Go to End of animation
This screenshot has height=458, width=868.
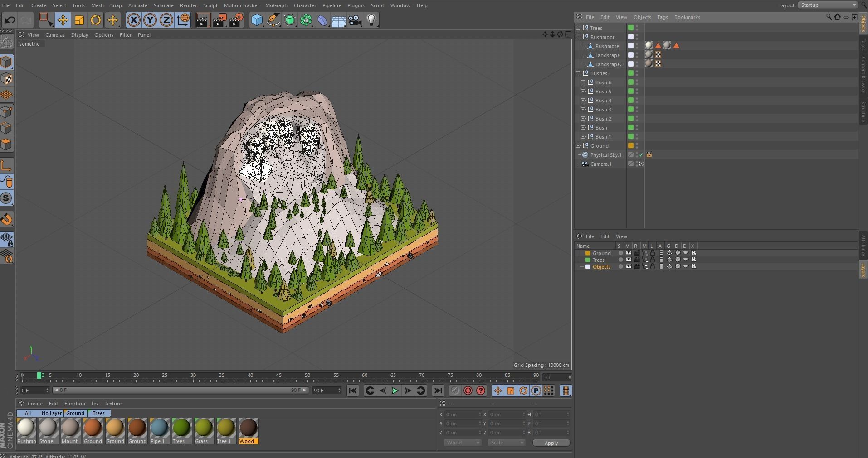[438, 391]
